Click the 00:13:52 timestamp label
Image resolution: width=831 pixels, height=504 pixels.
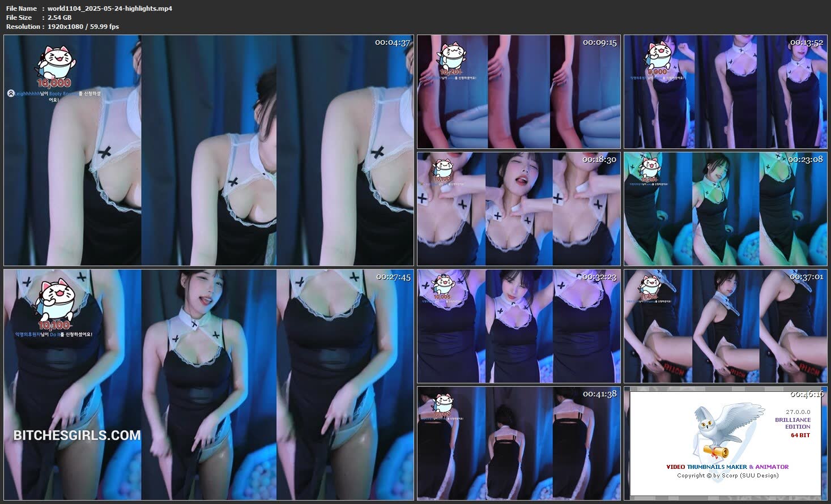click(x=806, y=42)
